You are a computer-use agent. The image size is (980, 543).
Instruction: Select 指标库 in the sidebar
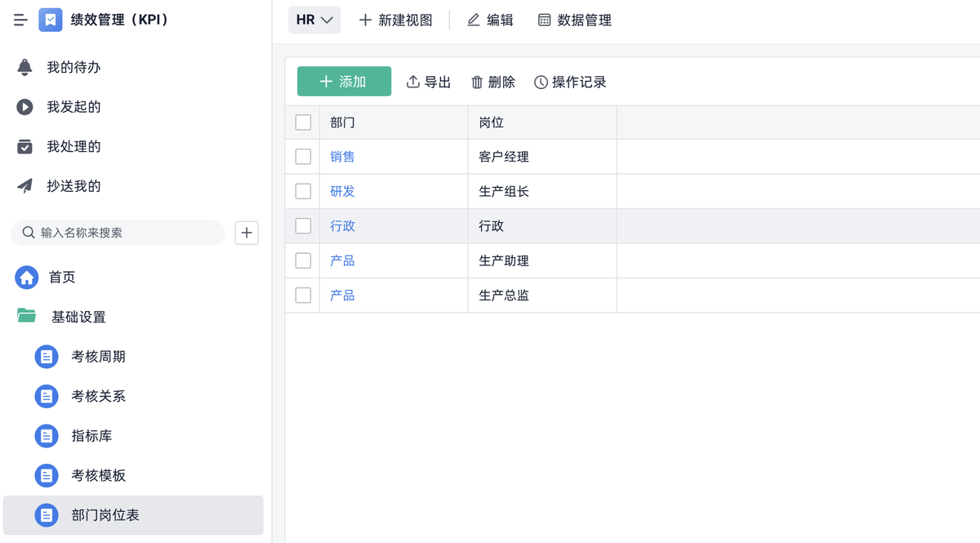click(91, 436)
